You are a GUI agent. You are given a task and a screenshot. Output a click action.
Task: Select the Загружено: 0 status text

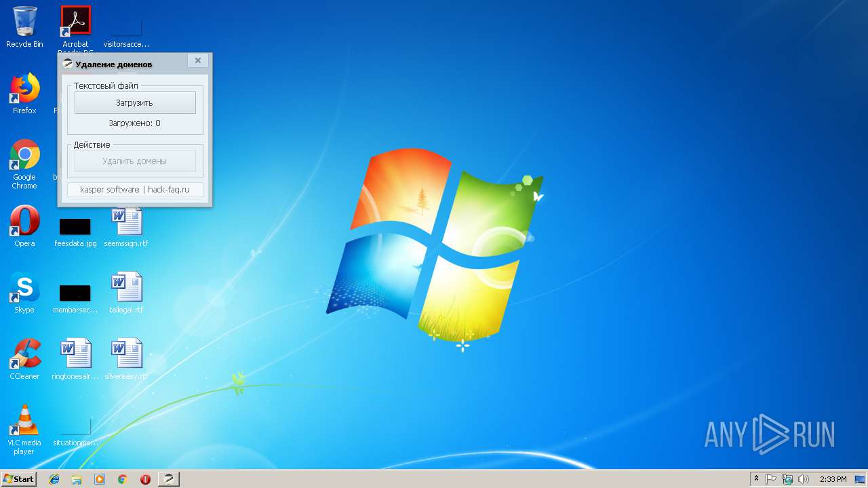[135, 123]
